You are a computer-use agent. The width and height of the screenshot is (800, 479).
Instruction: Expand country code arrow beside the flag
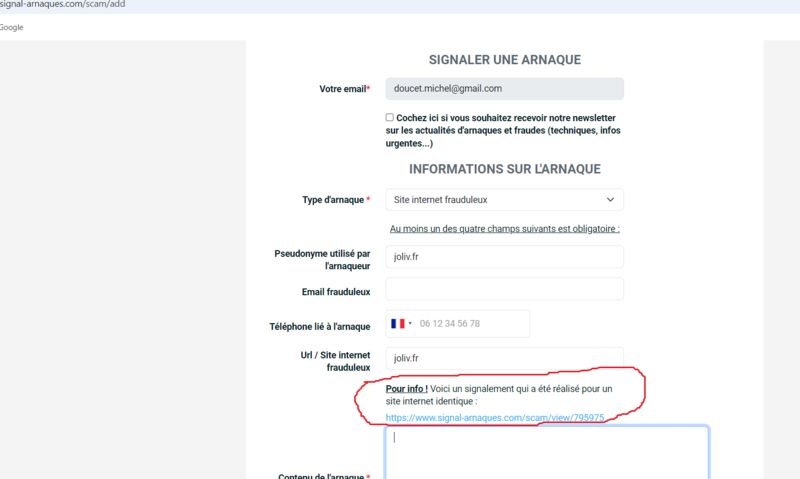click(x=410, y=324)
